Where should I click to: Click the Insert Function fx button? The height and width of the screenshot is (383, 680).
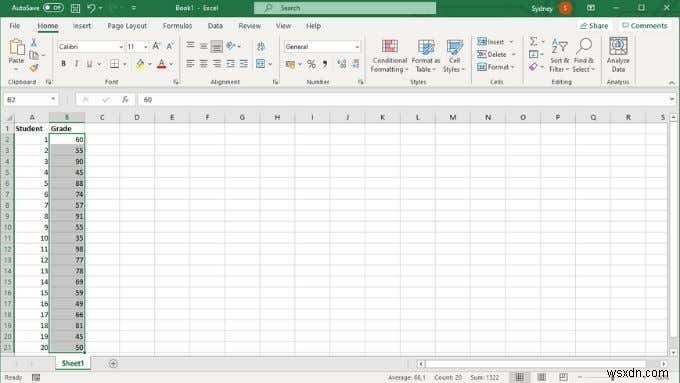pos(125,99)
